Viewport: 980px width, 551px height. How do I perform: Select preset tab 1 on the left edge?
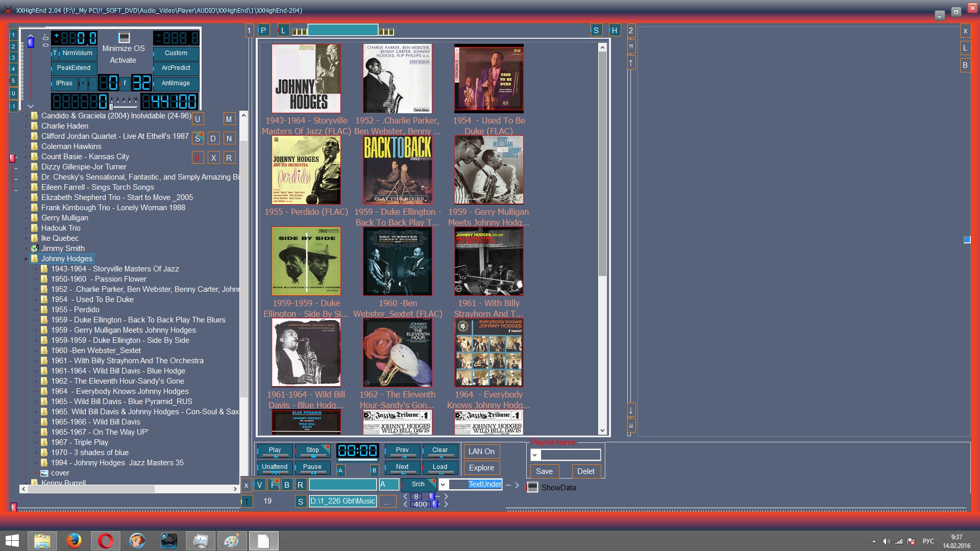(x=13, y=35)
